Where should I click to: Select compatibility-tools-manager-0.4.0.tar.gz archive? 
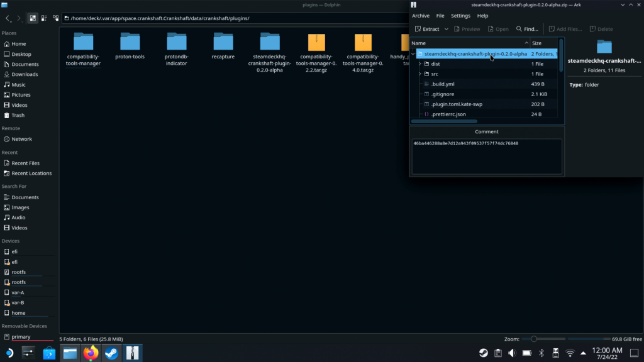tap(363, 53)
